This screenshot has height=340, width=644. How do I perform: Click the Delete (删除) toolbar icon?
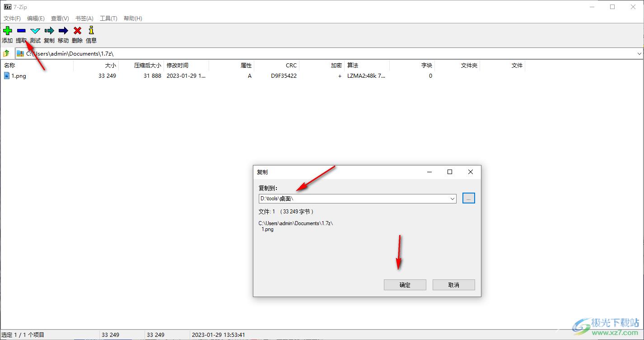coord(77,31)
